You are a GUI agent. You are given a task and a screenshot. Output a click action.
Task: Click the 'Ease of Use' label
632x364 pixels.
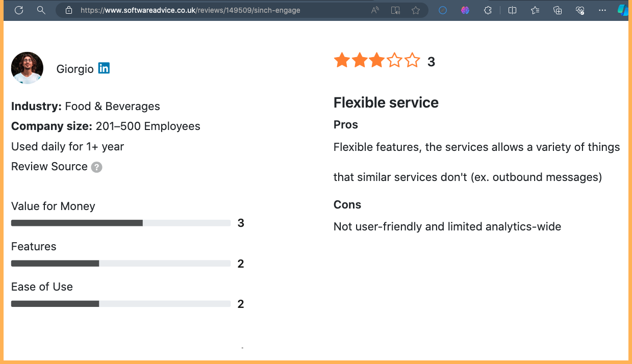[x=42, y=287]
